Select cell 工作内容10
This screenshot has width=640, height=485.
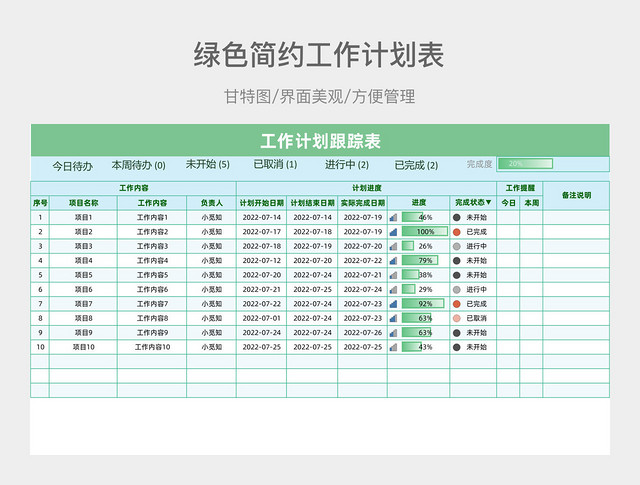pos(152,347)
